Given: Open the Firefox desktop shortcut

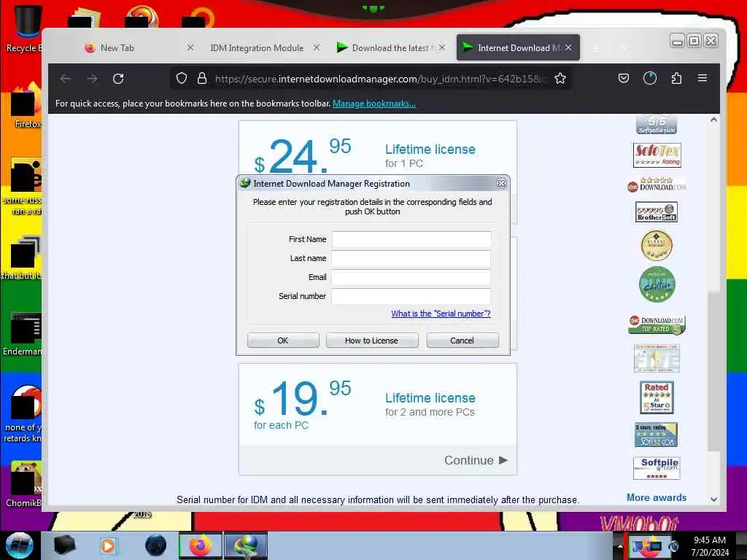Looking at the screenshot, I should pyautogui.click(x=25, y=106).
